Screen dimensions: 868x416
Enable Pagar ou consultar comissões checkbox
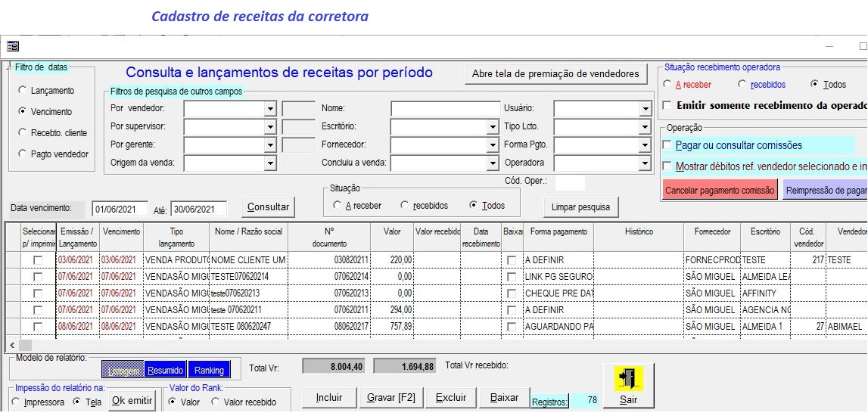pyautogui.click(x=667, y=145)
